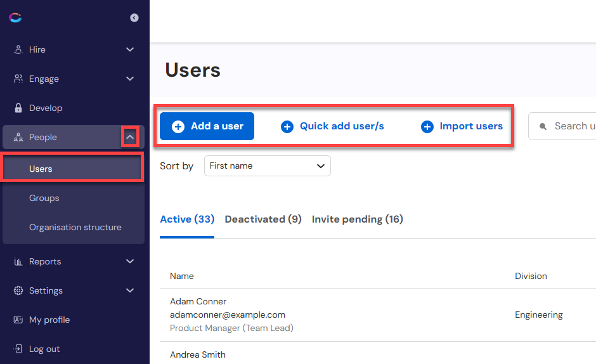Click the My profile card icon

pos(18,320)
